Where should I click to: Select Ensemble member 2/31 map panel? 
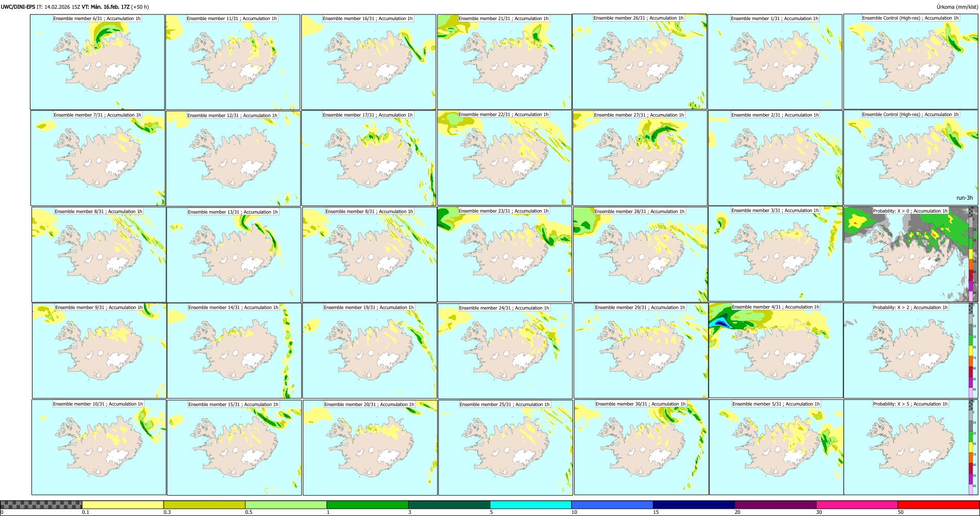point(776,158)
